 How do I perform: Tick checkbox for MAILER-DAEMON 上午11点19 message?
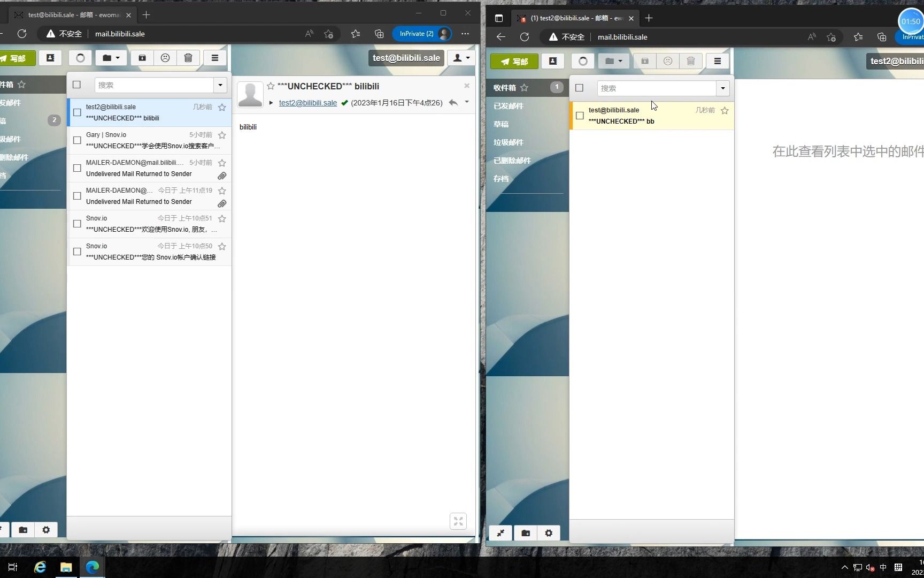coord(77,196)
